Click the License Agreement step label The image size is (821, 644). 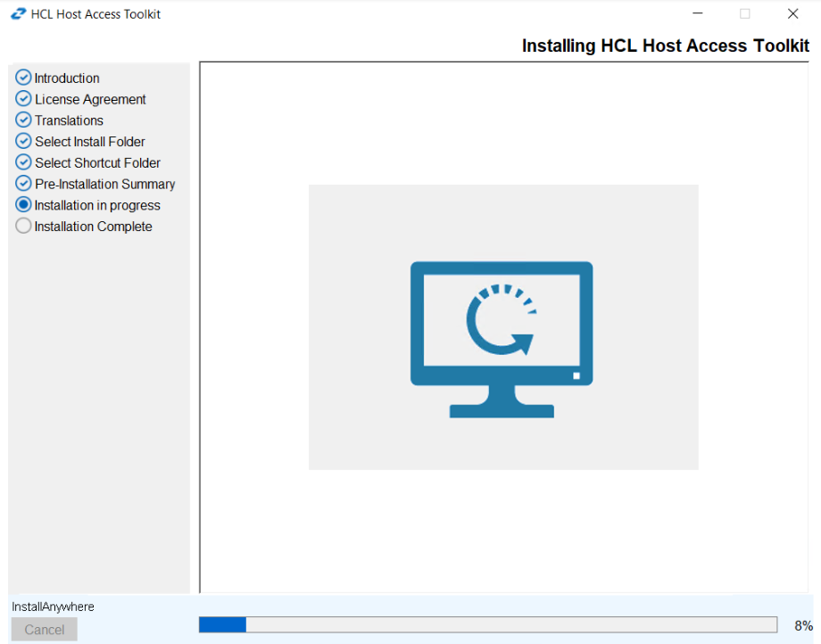click(x=90, y=99)
